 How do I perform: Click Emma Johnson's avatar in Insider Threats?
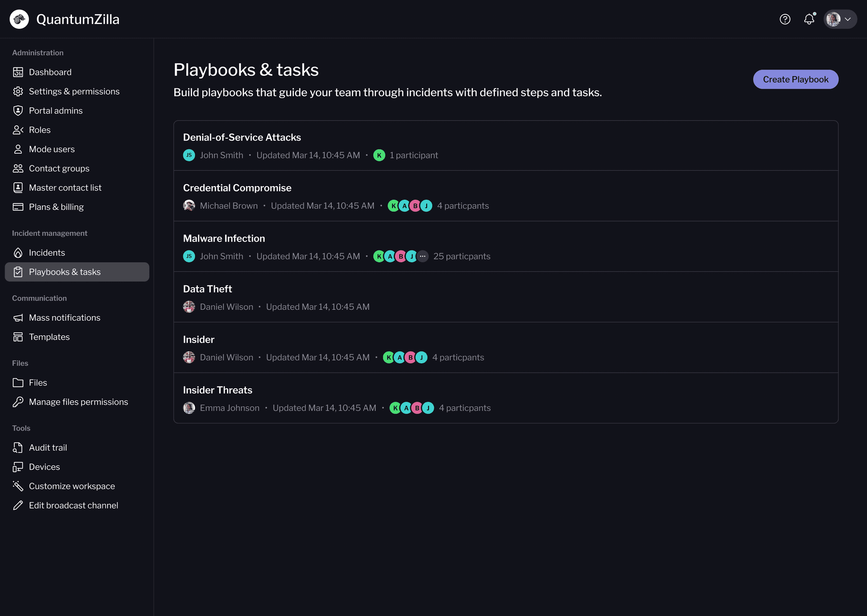189,408
